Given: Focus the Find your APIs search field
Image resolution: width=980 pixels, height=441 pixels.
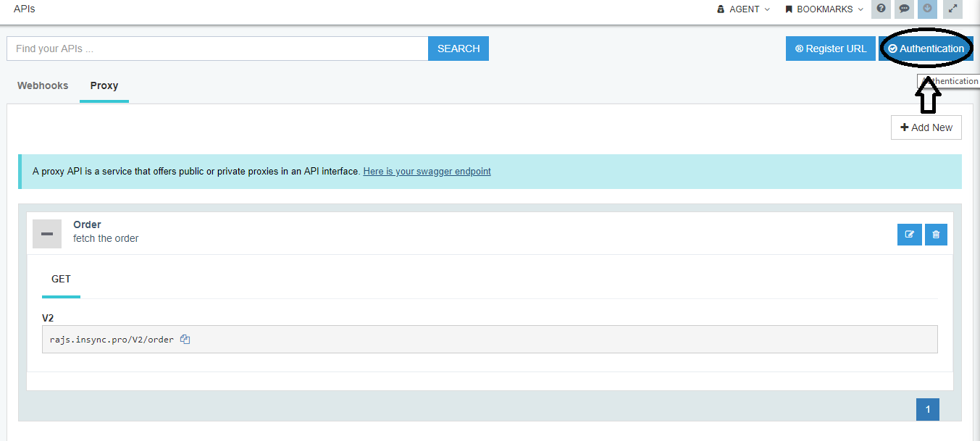Looking at the screenshot, I should [217, 49].
